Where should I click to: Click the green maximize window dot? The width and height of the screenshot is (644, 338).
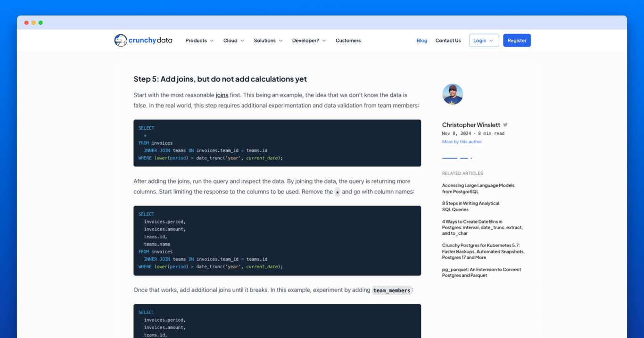(41, 23)
